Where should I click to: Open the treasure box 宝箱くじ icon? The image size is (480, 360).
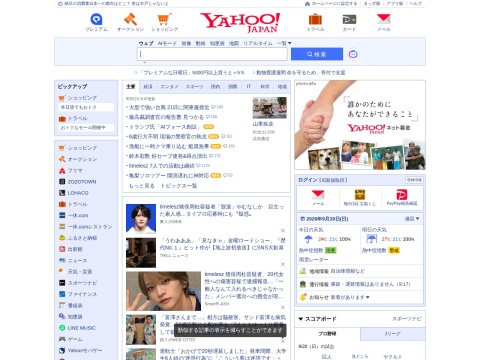[360, 197]
